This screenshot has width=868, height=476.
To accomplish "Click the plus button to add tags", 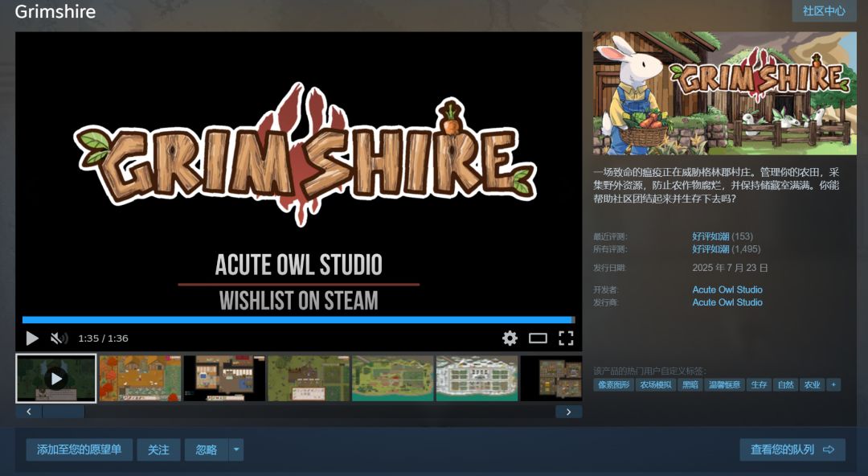I will (x=833, y=384).
